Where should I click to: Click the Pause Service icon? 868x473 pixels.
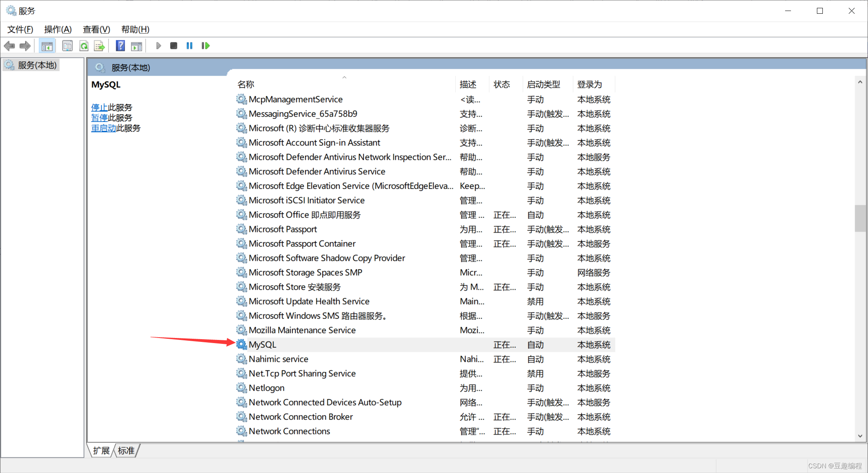pos(189,46)
